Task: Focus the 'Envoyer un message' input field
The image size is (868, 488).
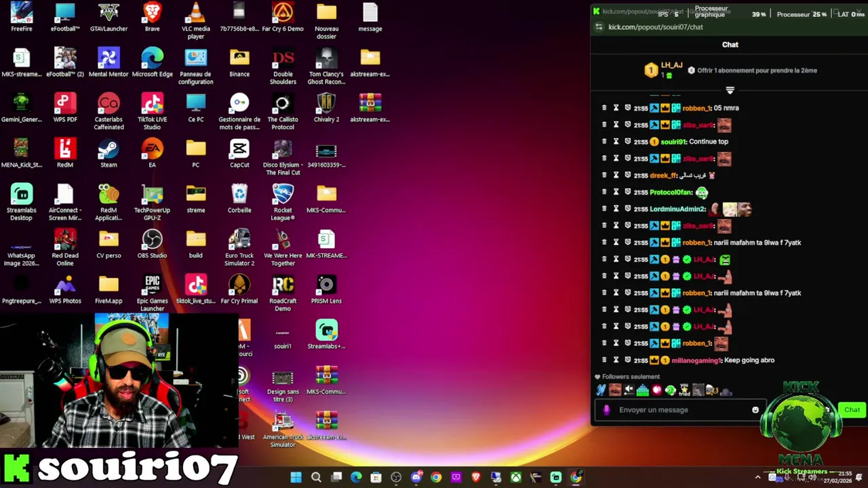Action: pos(680,410)
